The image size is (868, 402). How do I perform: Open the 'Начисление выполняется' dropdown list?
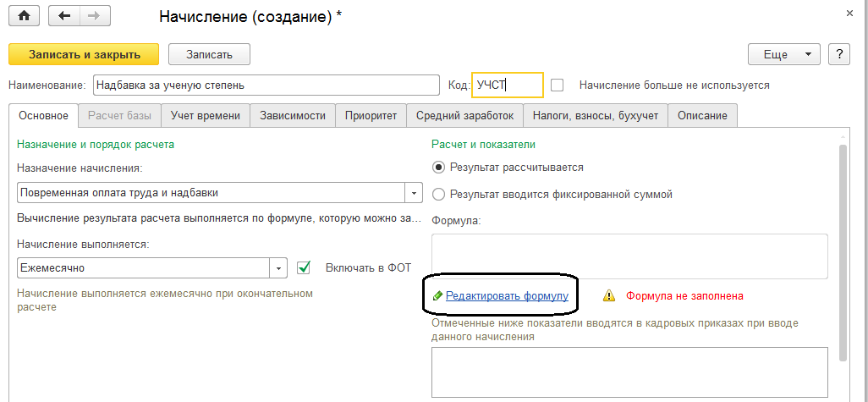(279, 268)
